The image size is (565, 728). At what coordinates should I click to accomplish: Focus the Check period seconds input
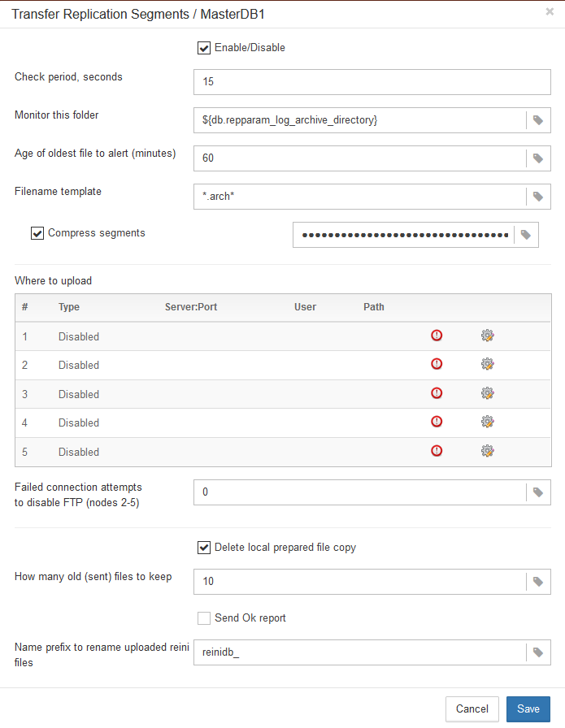click(x=372, y=82)
